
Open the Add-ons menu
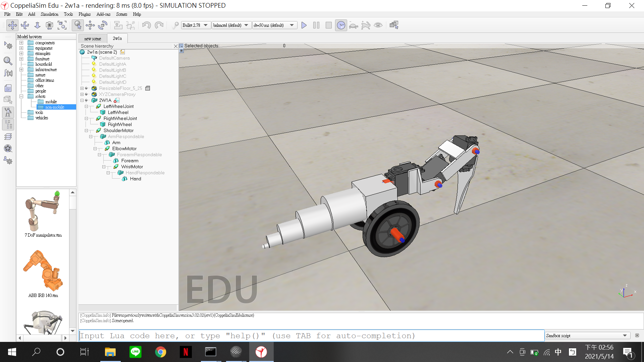(x=103, y=14)
